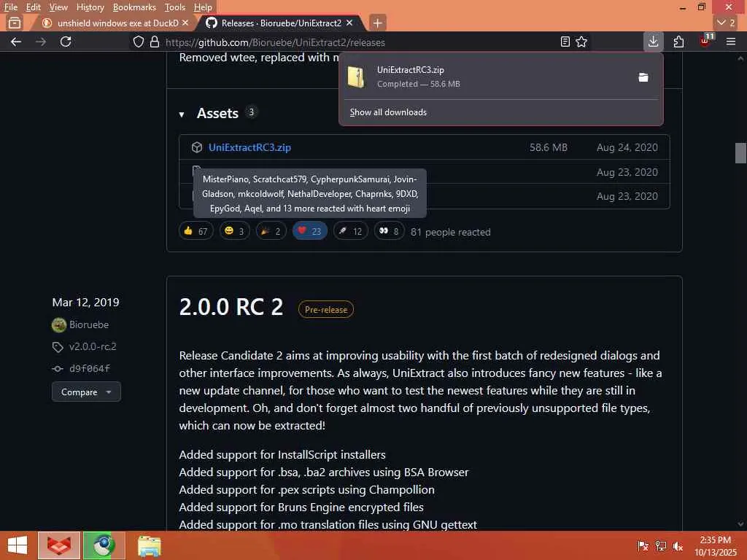Toggle heart reaction with 23

point(309,231)
